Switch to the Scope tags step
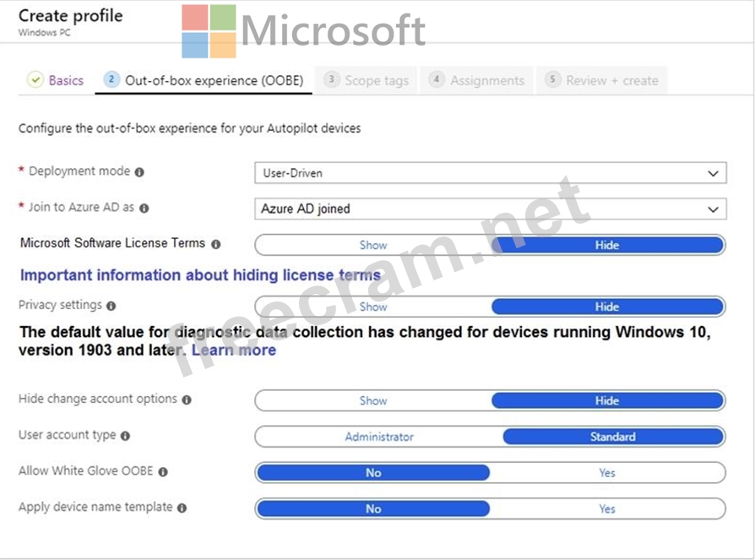This screenshot has width=755, height=560. [x=367, y=80]
